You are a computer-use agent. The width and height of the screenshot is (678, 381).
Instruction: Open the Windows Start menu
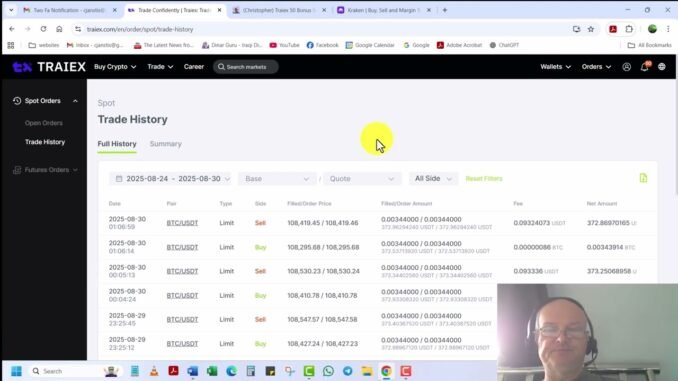pyautogui.click(x=16, y=371)
